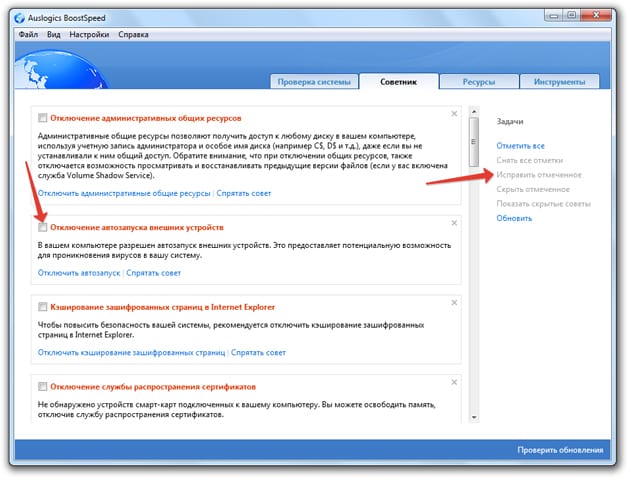628x478 pixels.
Task: Dismiss the administrative shares advice with its X
Action: point(454,114)
